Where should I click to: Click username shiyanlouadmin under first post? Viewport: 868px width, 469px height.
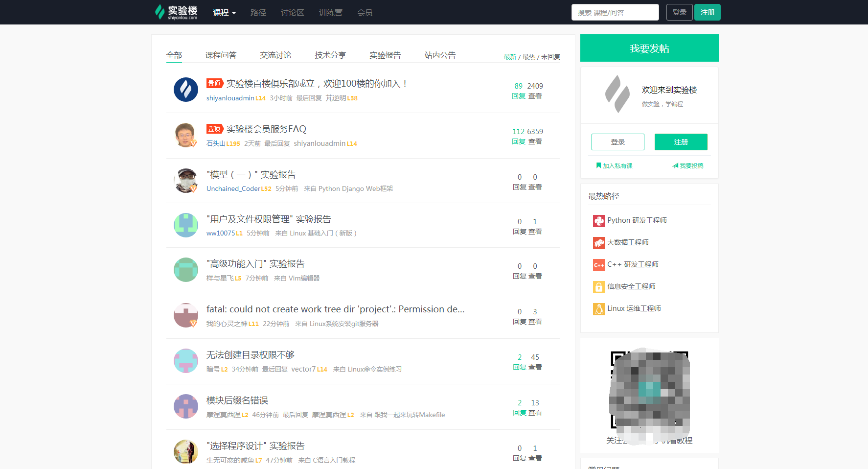click(x=230, y=98)
